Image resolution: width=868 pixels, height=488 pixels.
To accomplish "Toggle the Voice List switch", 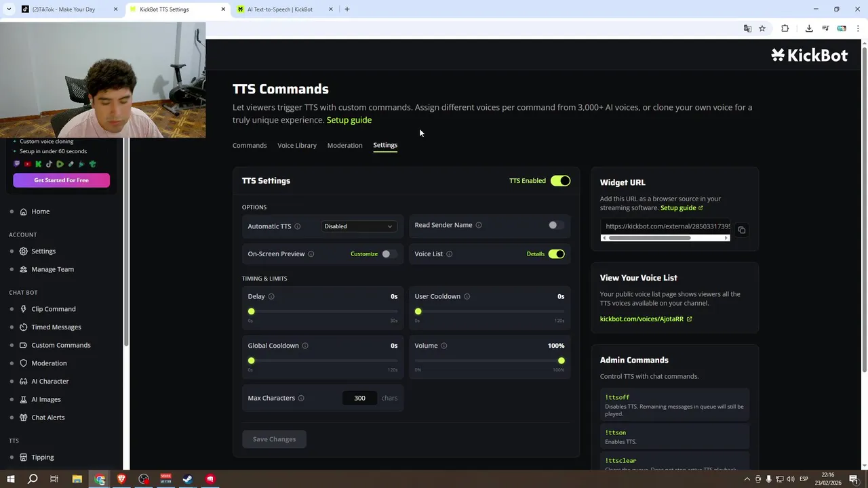I will pos(556,254).
